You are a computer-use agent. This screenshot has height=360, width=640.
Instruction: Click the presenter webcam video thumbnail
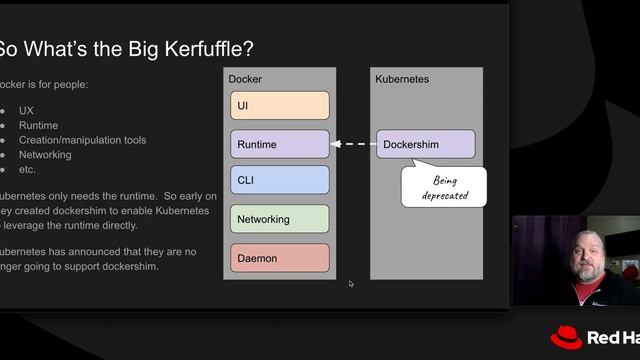(576, 260)
